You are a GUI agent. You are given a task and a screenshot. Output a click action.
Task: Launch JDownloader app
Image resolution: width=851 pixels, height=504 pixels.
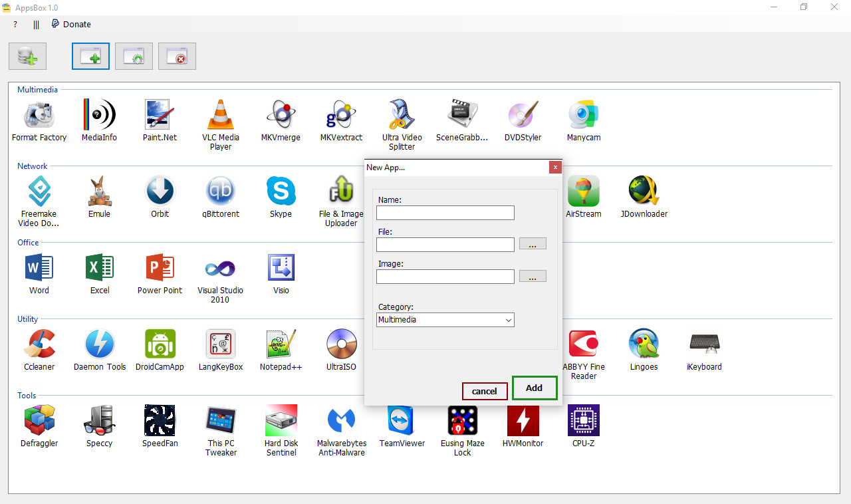644,191
